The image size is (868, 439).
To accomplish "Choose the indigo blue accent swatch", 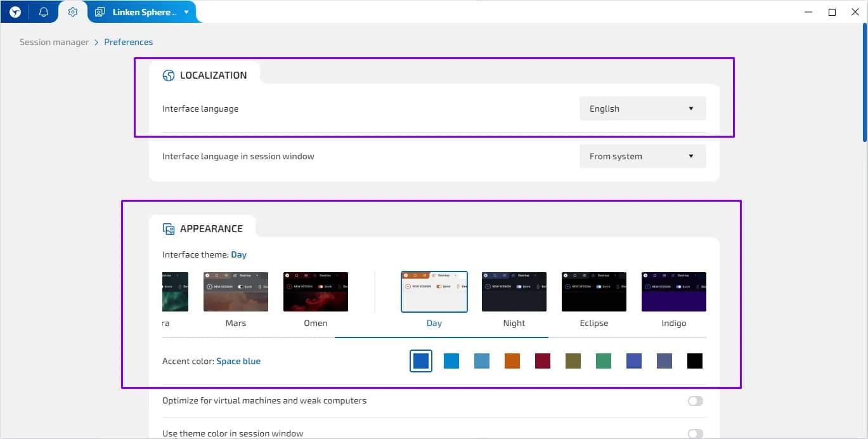I will pyautogui.click(x=634, y=361).
